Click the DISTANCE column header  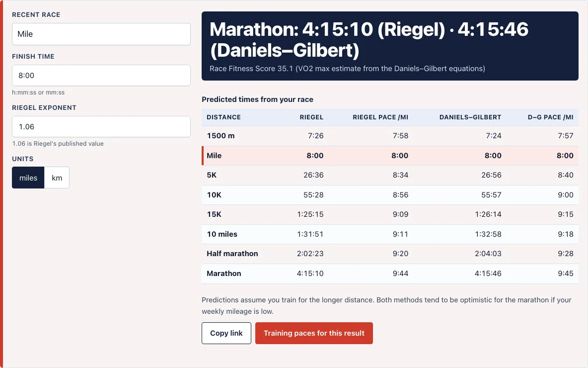click(x=223, y=117)
